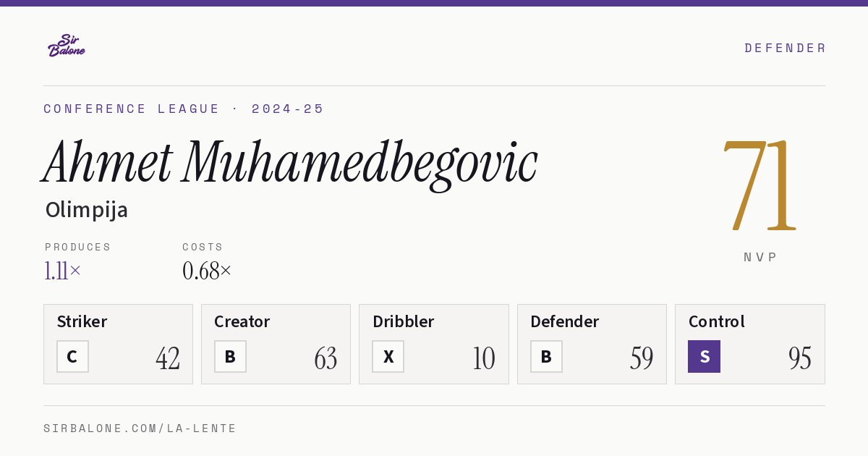
Task: Click the PRODUCES label
Action: point(78,247)
